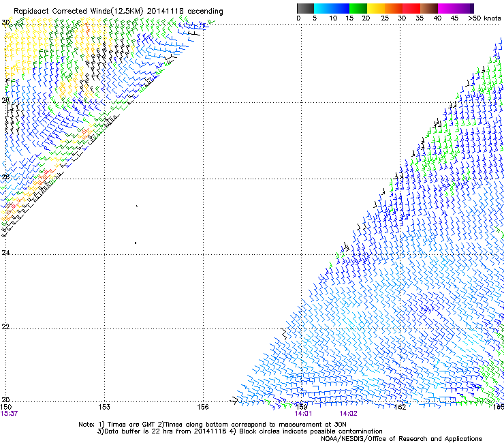Click the purple '14:02' time label
Image resolution: width=504 pixels, height=443 pixels.
348,414
